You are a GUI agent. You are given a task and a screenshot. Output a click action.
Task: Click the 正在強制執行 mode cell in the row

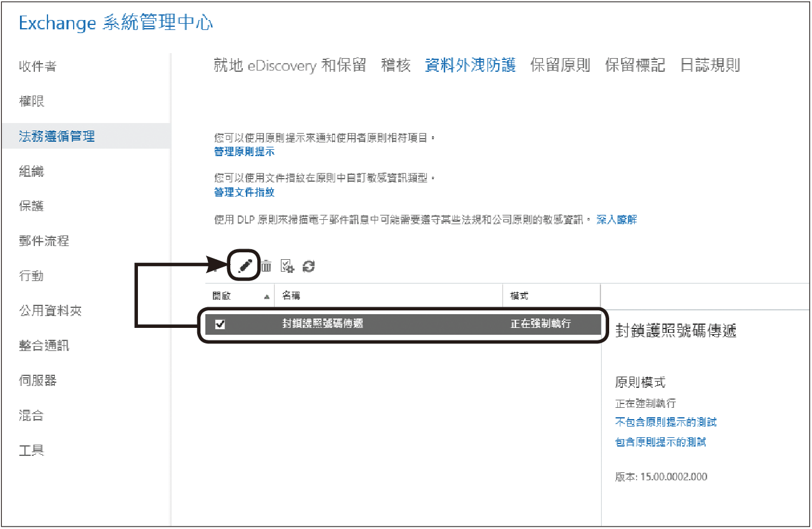[541, 324]
